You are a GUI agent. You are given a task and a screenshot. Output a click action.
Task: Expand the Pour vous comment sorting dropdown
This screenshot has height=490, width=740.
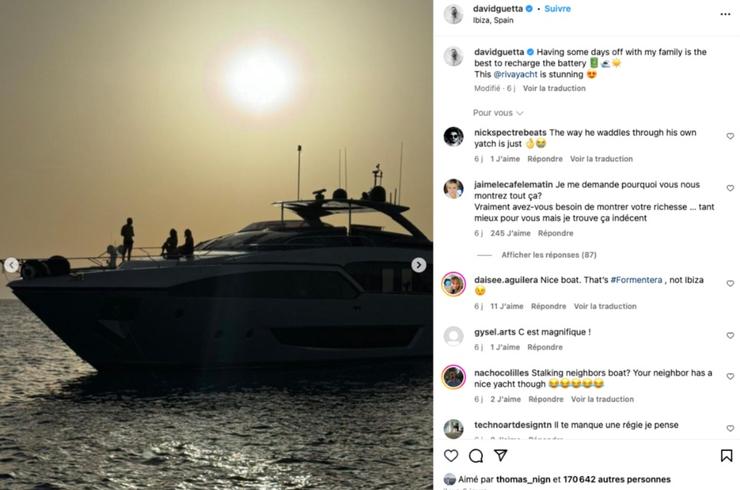tap(498, 113)
